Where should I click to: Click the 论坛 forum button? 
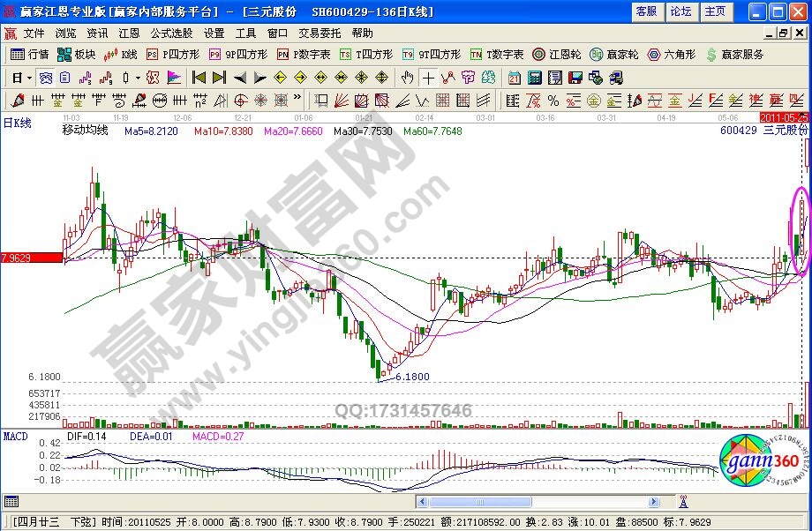pos(680,11)
